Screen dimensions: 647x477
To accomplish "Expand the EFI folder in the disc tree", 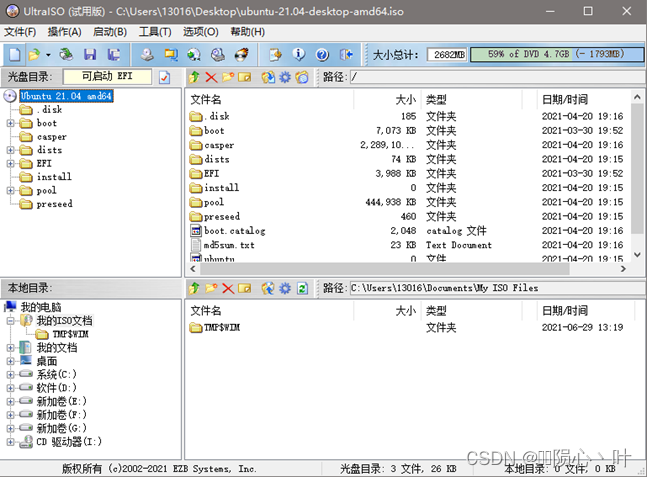I will [10, 164].
